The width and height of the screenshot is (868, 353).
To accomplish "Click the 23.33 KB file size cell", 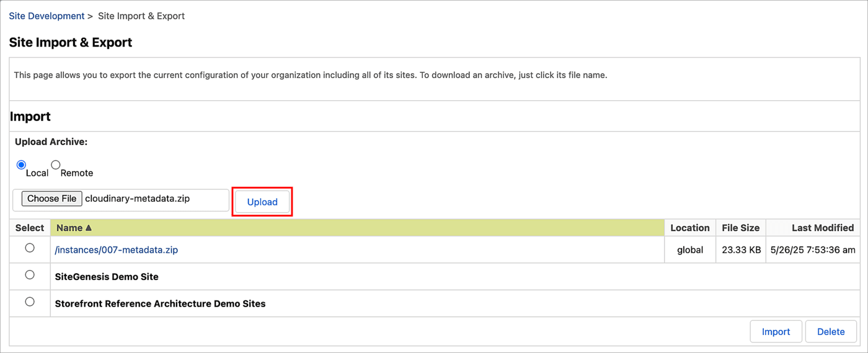I will 740,250.
